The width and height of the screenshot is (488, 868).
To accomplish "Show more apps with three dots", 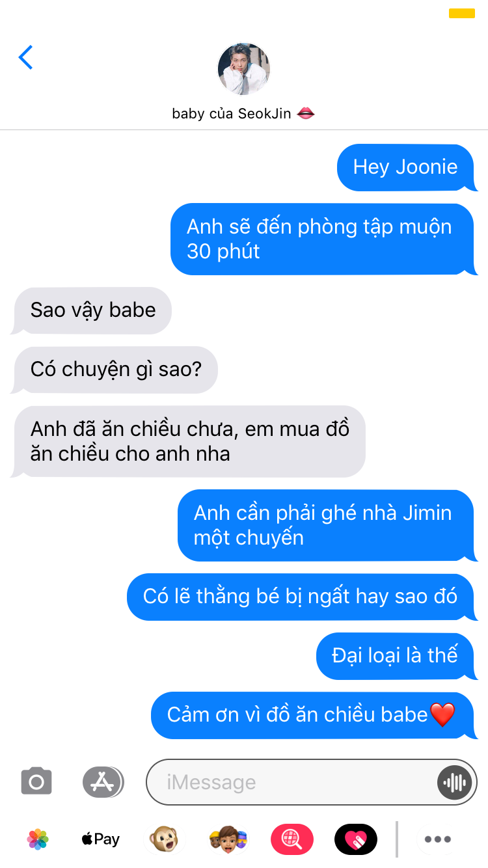I will (437, 839).
